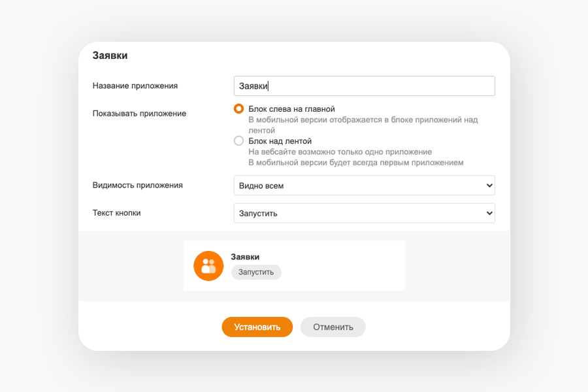
Task: Click the chevron arrow of Текст кнопки selector
Action: point(489,213)
